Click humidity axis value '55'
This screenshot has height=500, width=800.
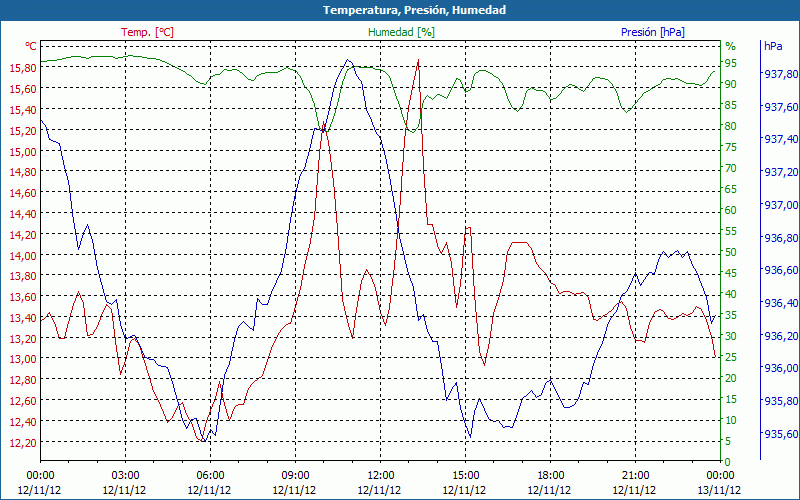[731, 231]
